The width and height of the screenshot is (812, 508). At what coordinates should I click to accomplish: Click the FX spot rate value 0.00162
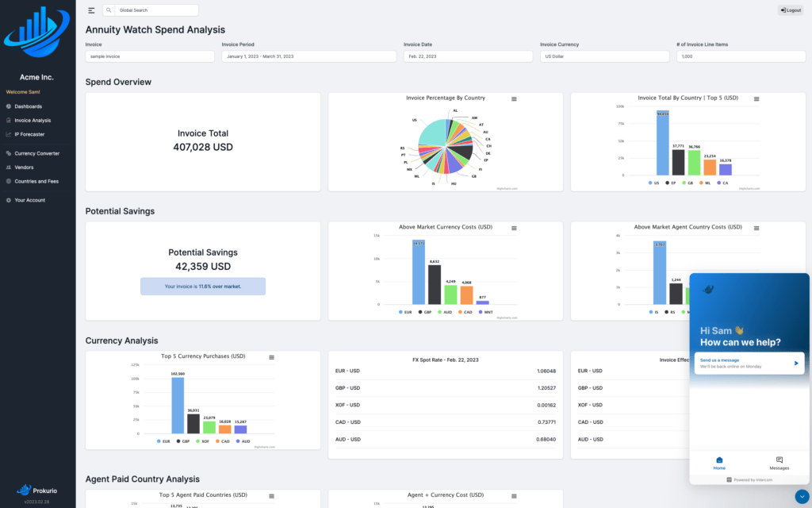[546, 406]
